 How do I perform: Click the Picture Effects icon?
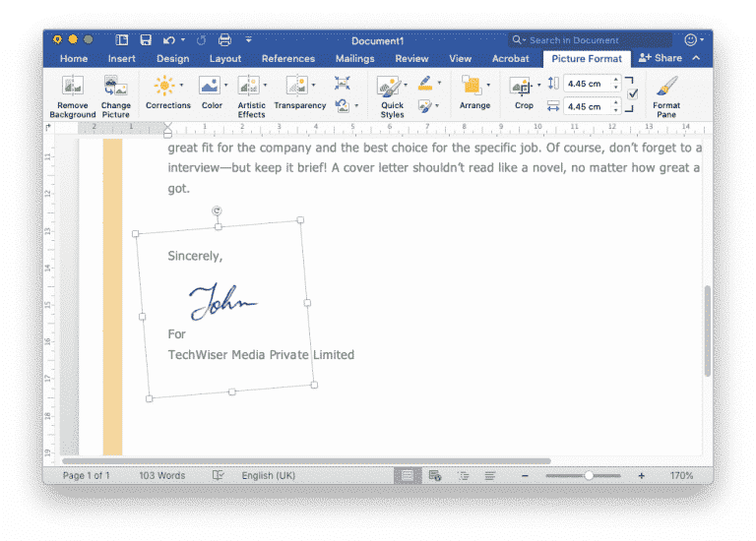[x=425, y=105]
